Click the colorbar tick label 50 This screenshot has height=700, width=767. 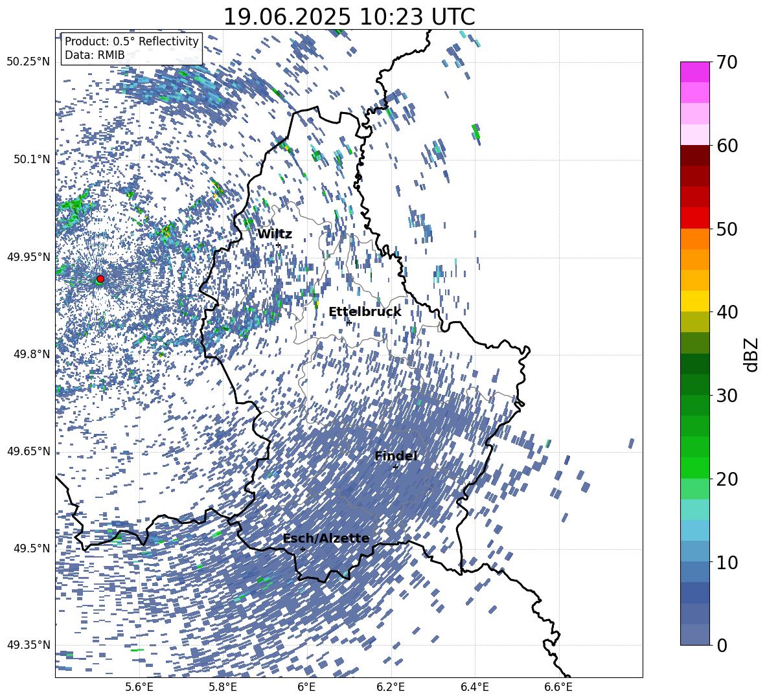727,229
